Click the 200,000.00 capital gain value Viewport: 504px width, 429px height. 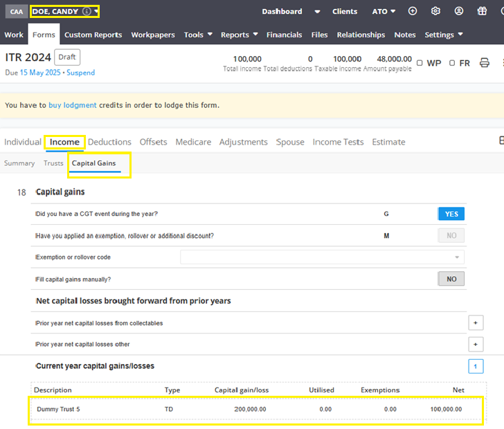(x=250, y=410)
